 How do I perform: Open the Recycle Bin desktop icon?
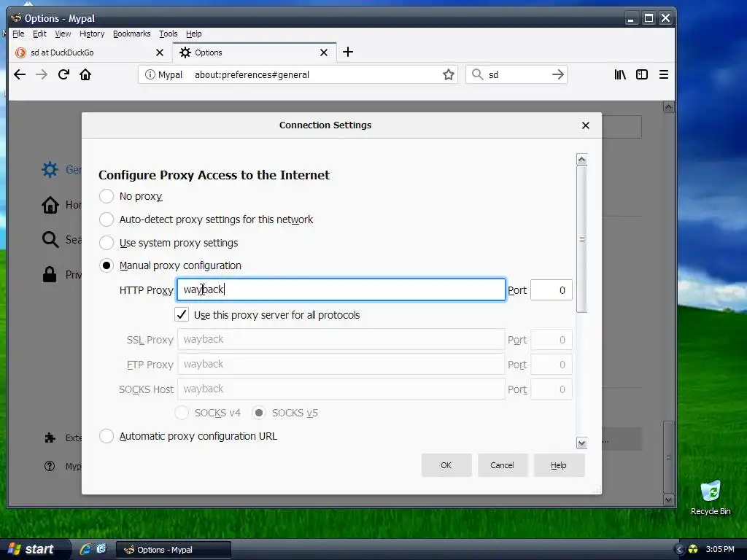click(711, 498)
